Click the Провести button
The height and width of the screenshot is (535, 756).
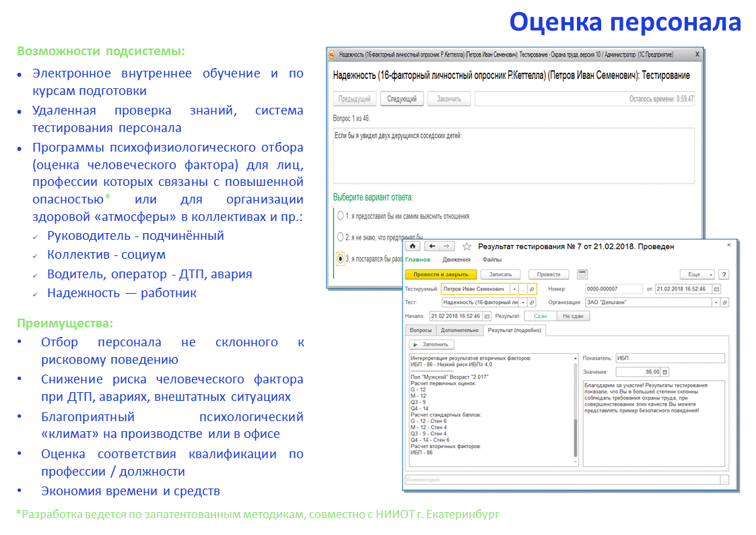tap(549, 274)
